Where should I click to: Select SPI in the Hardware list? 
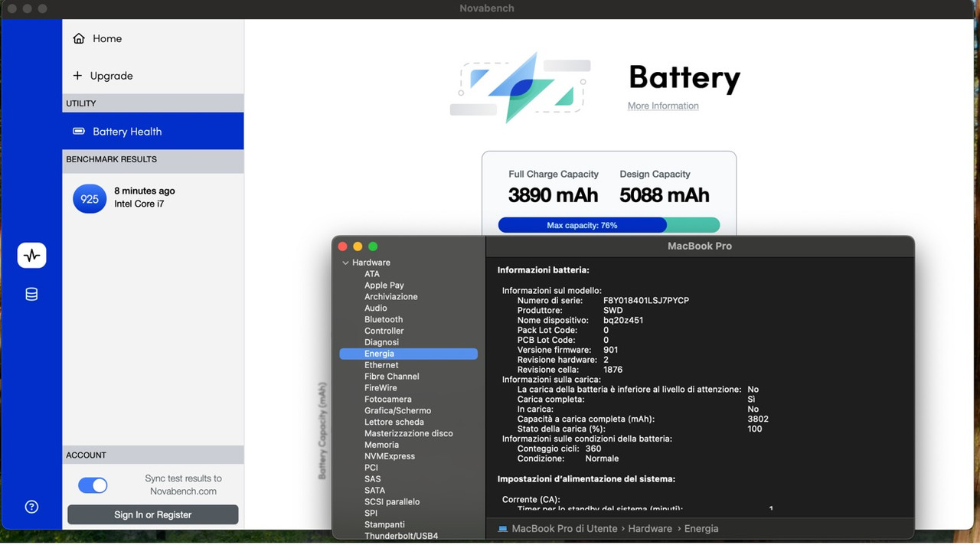371,514
